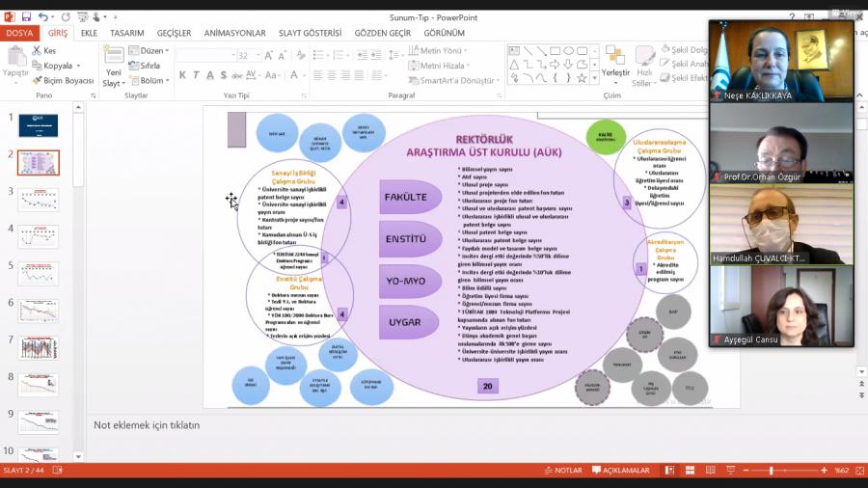Click AÇIKLAMALAR in the status bar
The height and width of the screenshot is (488, 868).
pyautogui.click(x=620, y=471)
